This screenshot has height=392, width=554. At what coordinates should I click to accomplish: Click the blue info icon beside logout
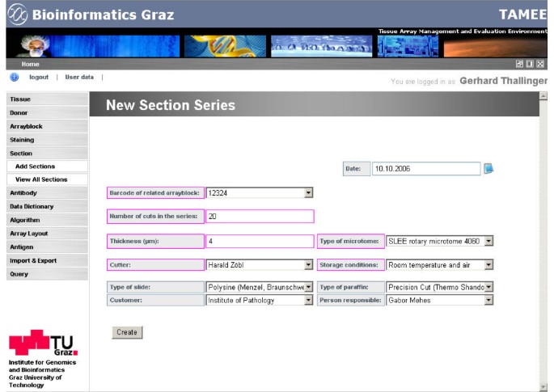(x=14, y=77)
